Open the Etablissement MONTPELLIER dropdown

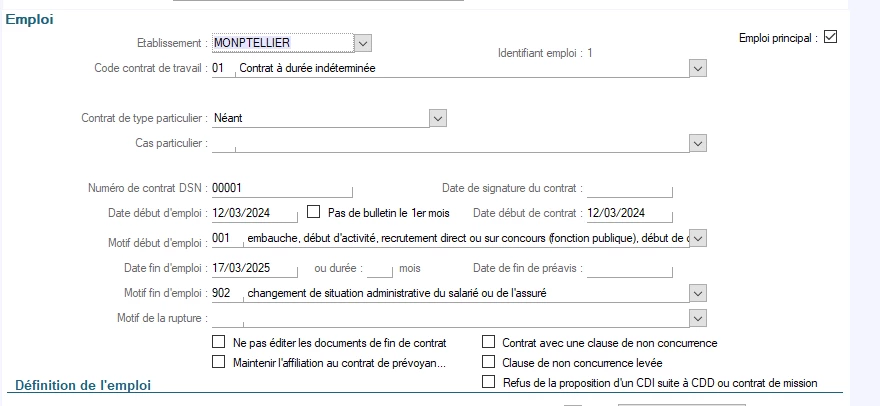363,43
